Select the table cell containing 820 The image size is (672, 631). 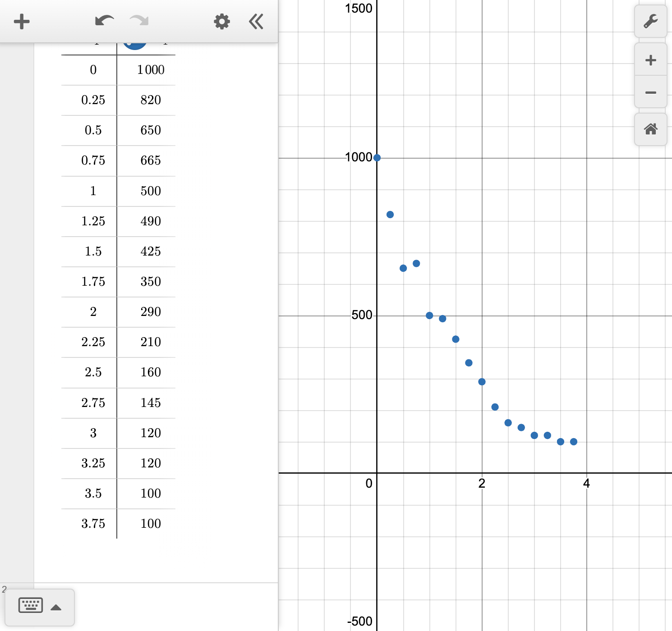coord(150,100)
